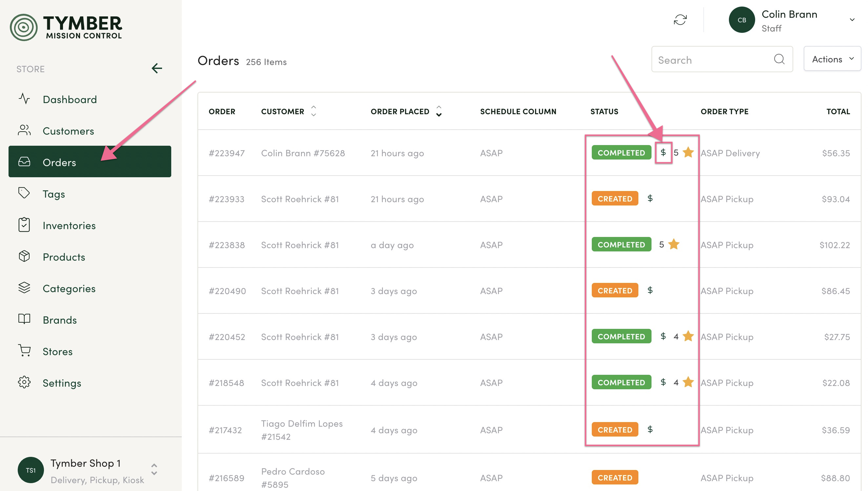Click the magnifier icon in Search box
The width and height of the screenshot is (868, 491).
tap(780, 59)
